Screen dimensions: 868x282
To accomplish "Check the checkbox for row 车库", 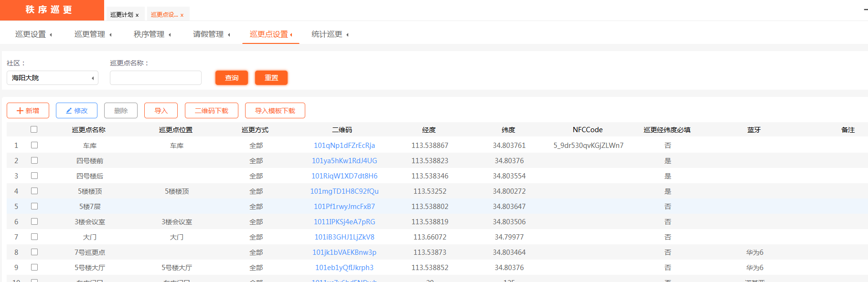I will [x=34, y=145].
